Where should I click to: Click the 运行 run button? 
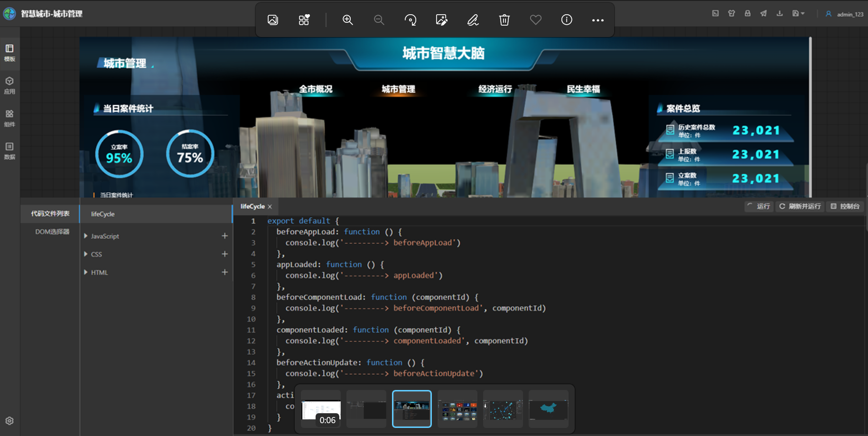pyautogui.click(x=758, y=206)
